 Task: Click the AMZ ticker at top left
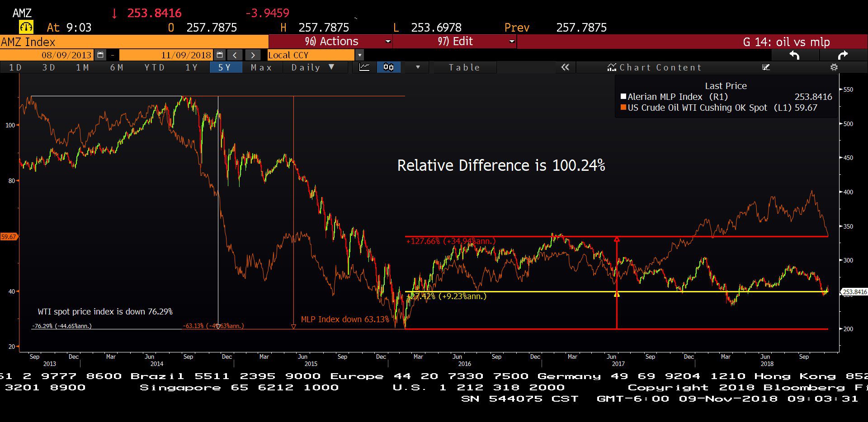pyautogui.click(x=22, y=13)
